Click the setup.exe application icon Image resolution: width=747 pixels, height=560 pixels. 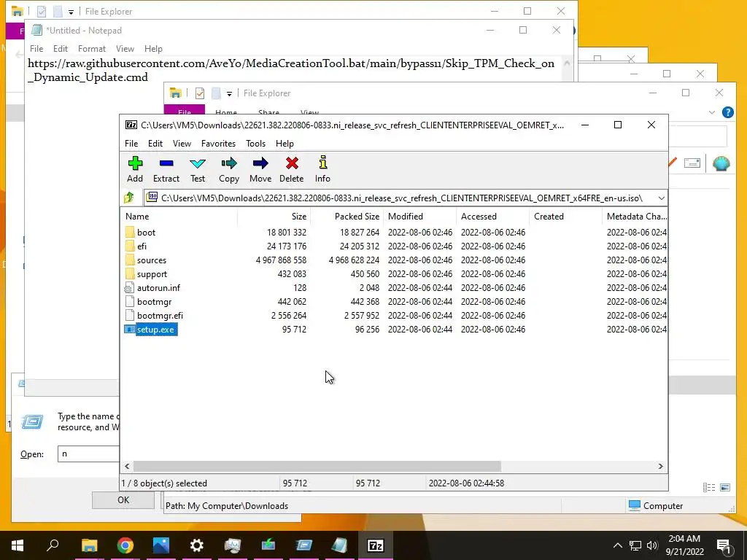[x=130, y=329]
